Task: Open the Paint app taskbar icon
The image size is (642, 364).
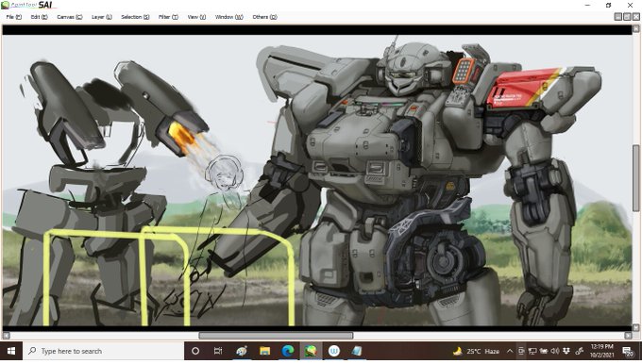Action: click(x=242, y=351)
